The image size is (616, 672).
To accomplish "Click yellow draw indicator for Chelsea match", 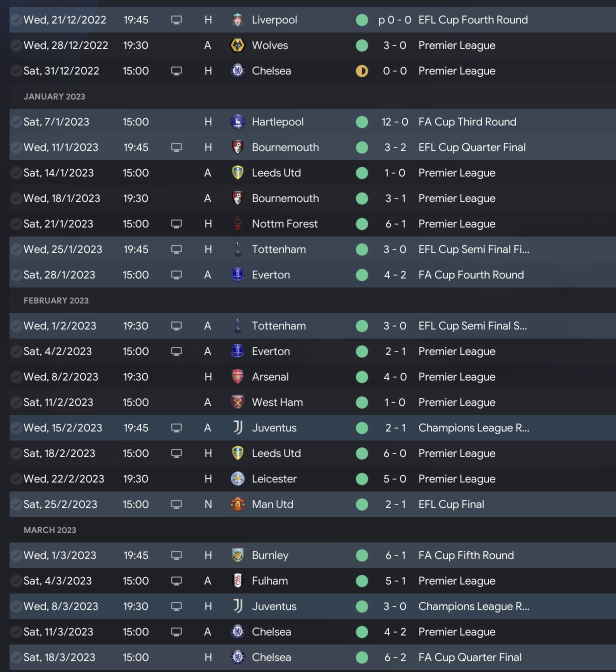I will [x=362, y=71].
